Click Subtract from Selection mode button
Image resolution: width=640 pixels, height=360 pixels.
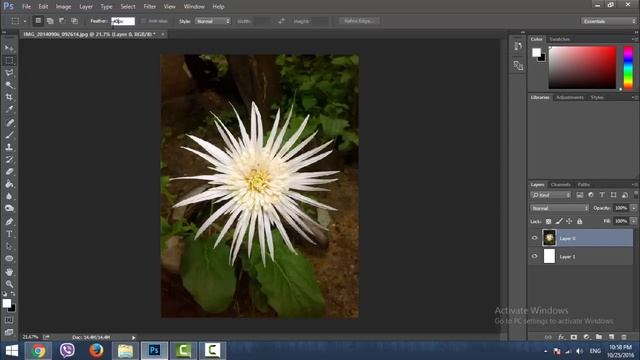pos(62,21)
